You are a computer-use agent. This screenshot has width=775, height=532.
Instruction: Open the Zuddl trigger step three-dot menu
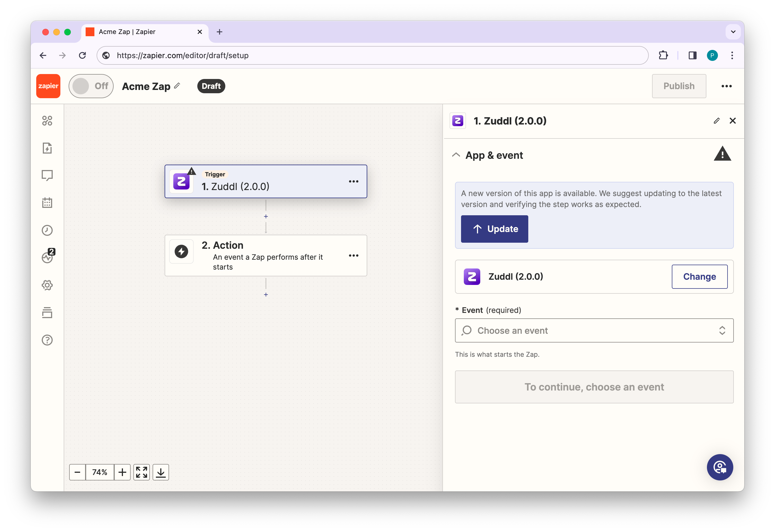pyautogui.click(x=353, y=182)
